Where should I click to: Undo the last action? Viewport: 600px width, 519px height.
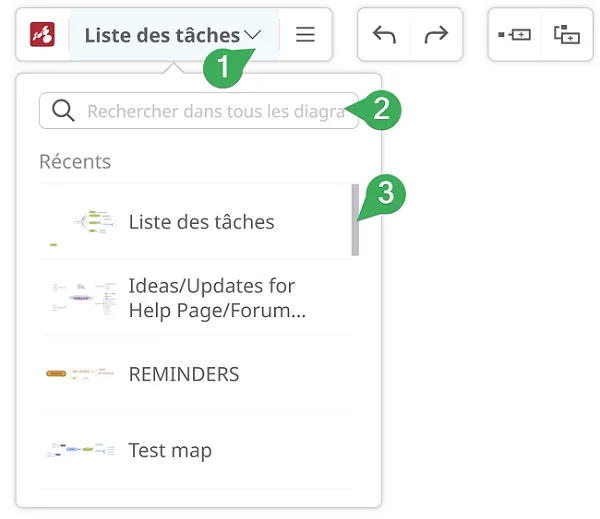pyautogui.click(x=384, y=34)
